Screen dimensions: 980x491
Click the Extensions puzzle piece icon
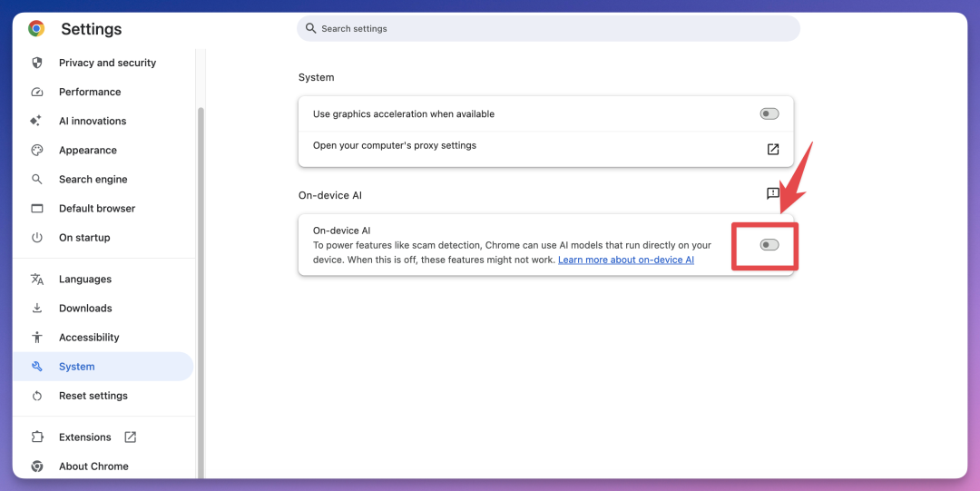pyautogui.click(x=37, y=437)
